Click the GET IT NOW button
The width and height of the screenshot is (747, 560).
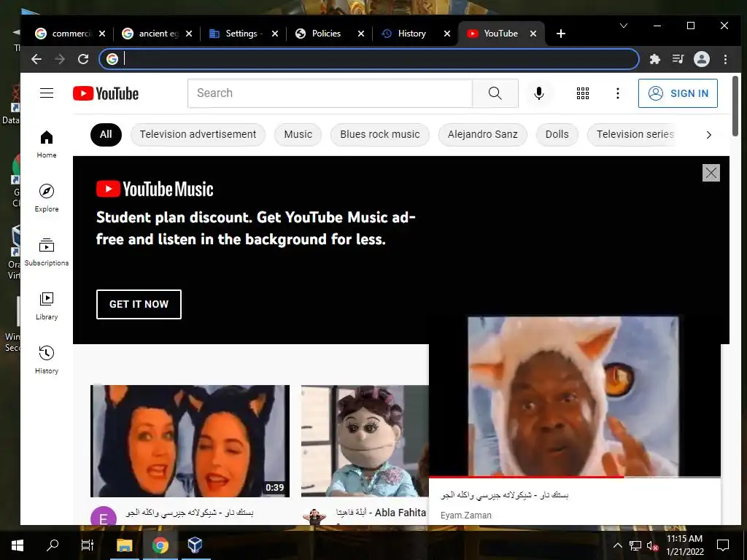point(139,304)
